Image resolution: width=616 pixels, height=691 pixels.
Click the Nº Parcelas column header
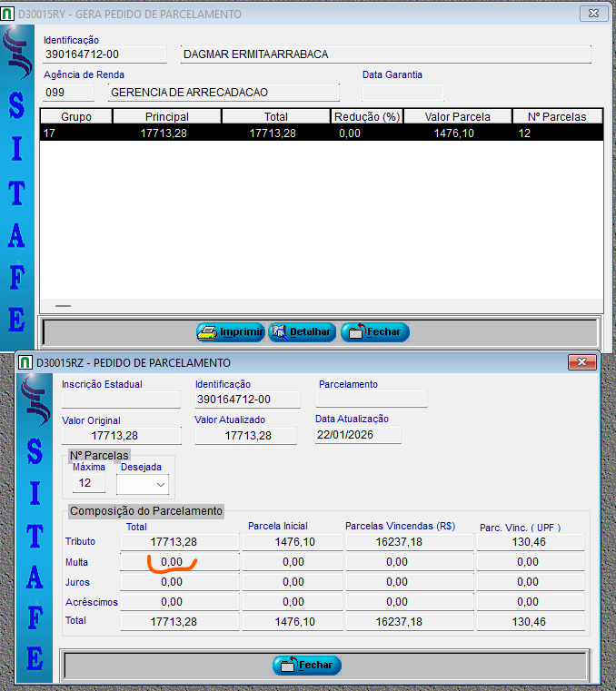(x=558, y=116)
